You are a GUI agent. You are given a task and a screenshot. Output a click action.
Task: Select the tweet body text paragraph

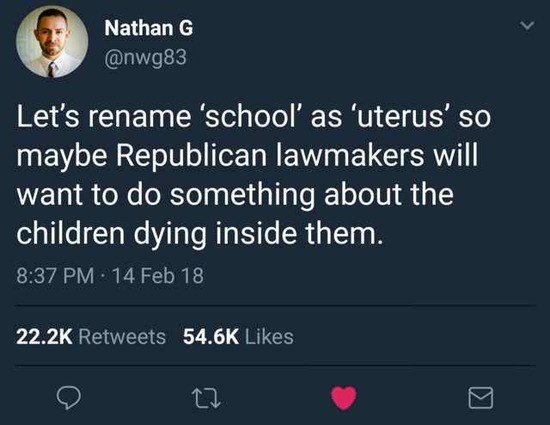pos(253,175)
